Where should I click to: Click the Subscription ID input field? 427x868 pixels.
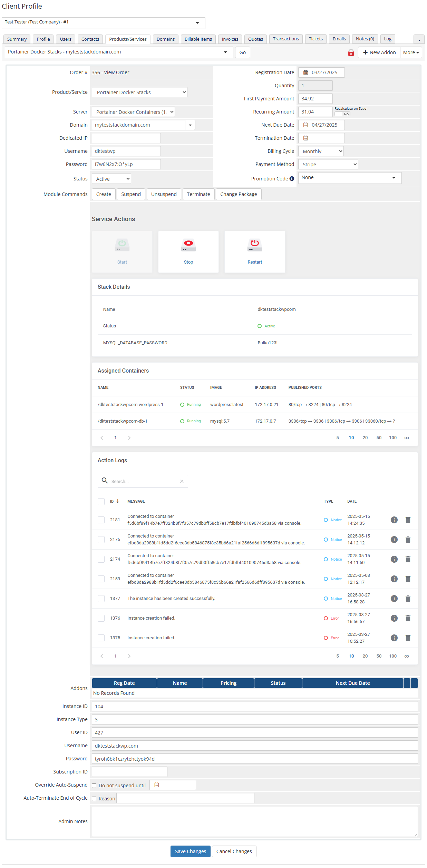pyautogui.click(x=129, y=772)
